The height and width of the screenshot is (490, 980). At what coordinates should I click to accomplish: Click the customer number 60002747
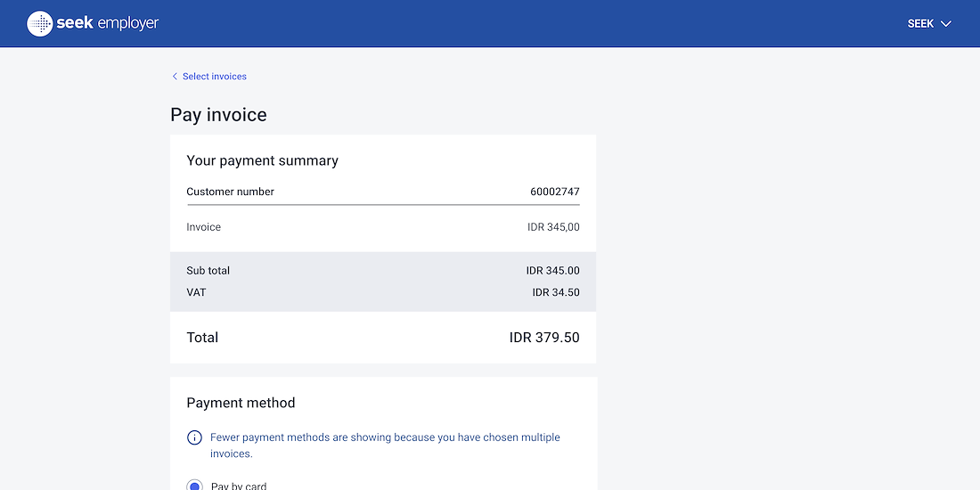click(554, 192)
